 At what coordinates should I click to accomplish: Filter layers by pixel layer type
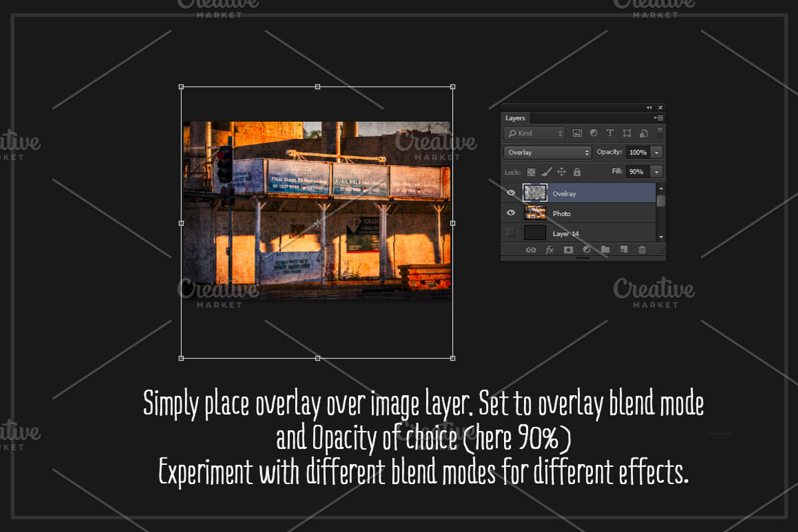577,133
